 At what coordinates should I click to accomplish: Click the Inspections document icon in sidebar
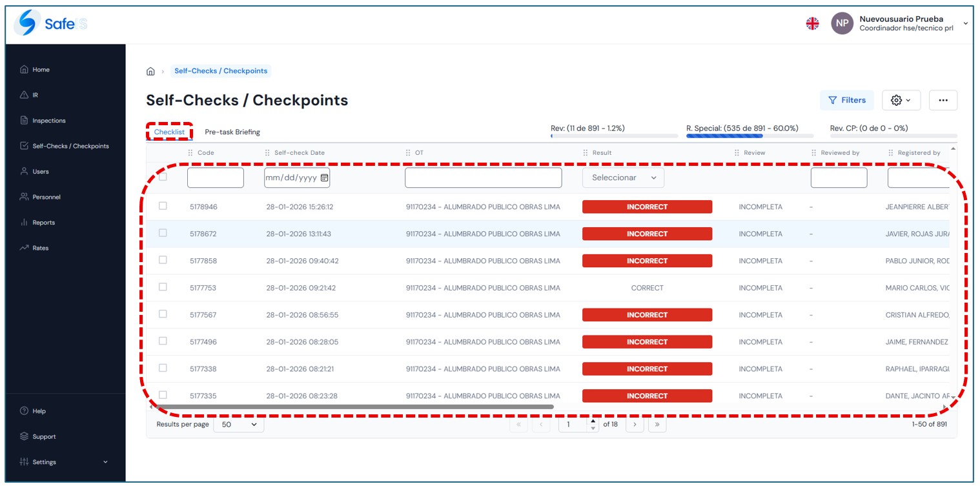25,121
